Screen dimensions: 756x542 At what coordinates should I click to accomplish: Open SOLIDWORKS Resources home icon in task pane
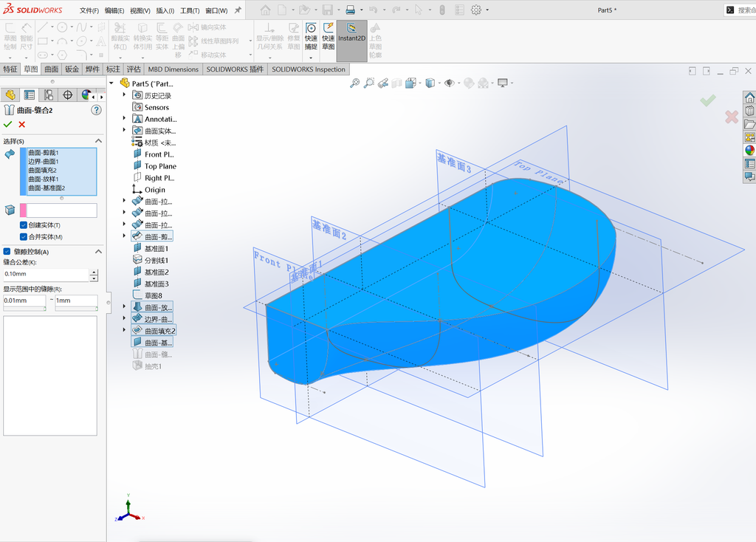coord(749,98)
